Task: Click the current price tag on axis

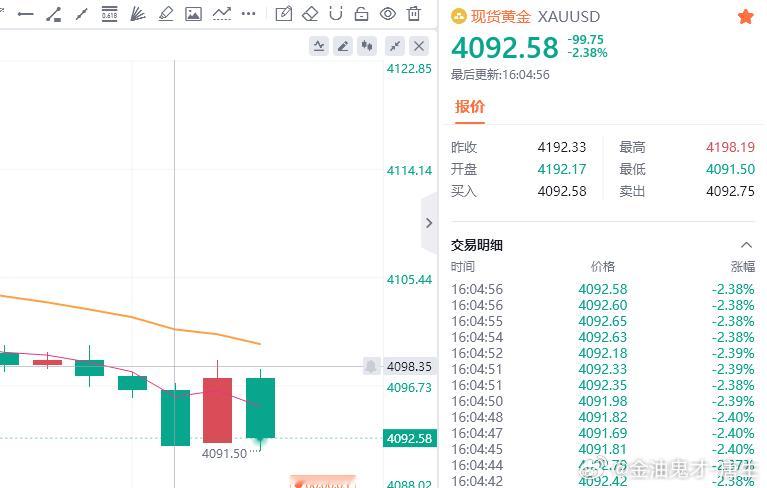Action: coord(409,438)
